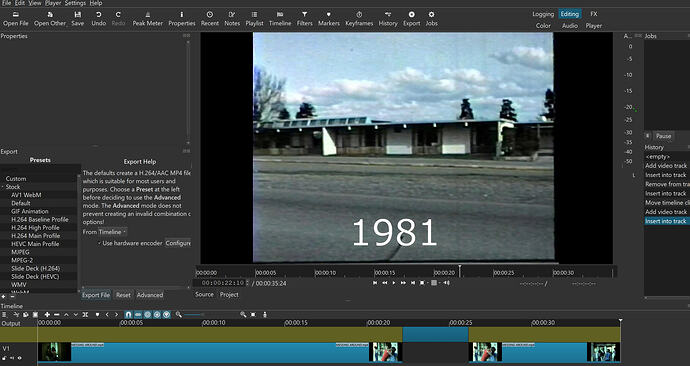690x366 pixels.
Task: Open the Properties panel from the toolbar
Action: coord(181,19)
